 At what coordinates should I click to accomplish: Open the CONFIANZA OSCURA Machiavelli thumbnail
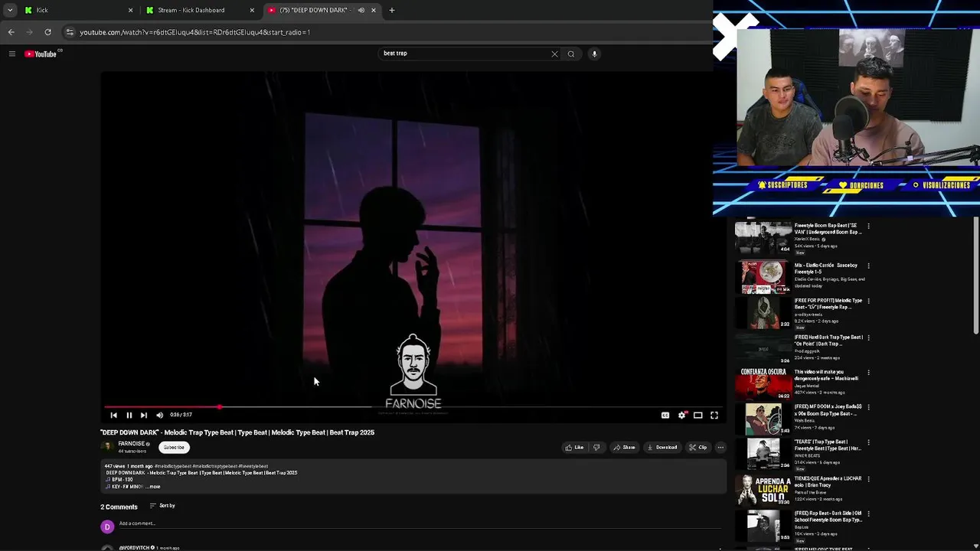[763, 383]
